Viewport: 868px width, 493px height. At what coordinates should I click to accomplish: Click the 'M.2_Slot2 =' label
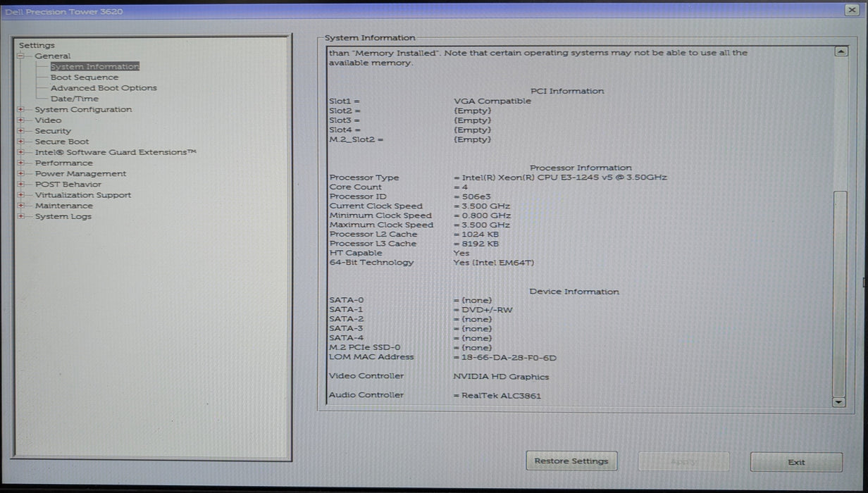tap(356, 139)
